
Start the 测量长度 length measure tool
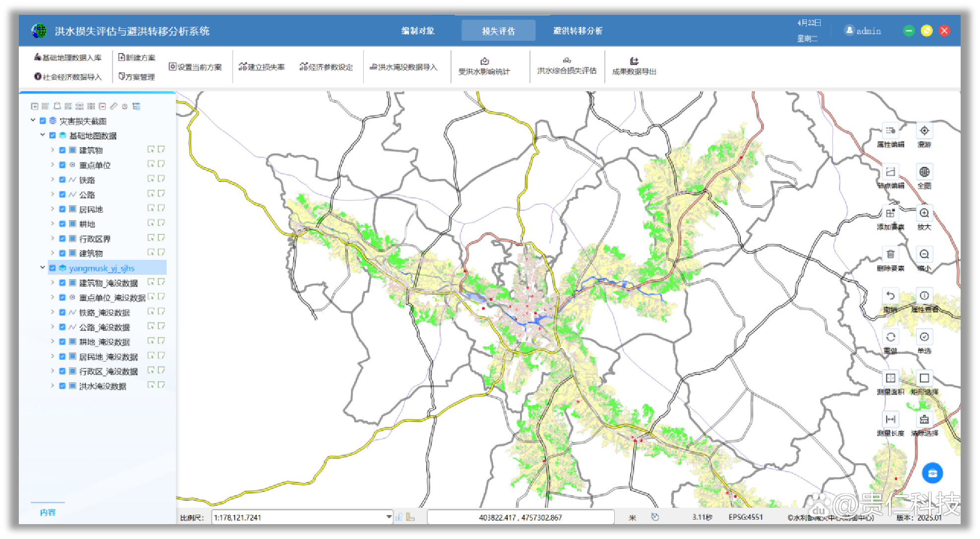coord(890,424)
